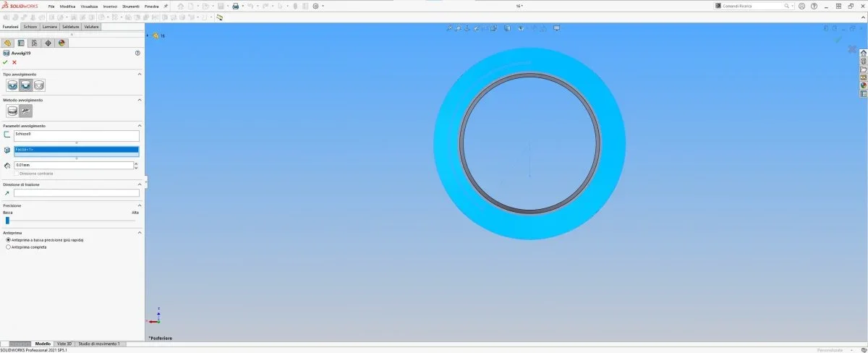Confirm the Avvolgi19 feature with green checkmark
This screenshot has width=868, height=353.
[5, 62]
